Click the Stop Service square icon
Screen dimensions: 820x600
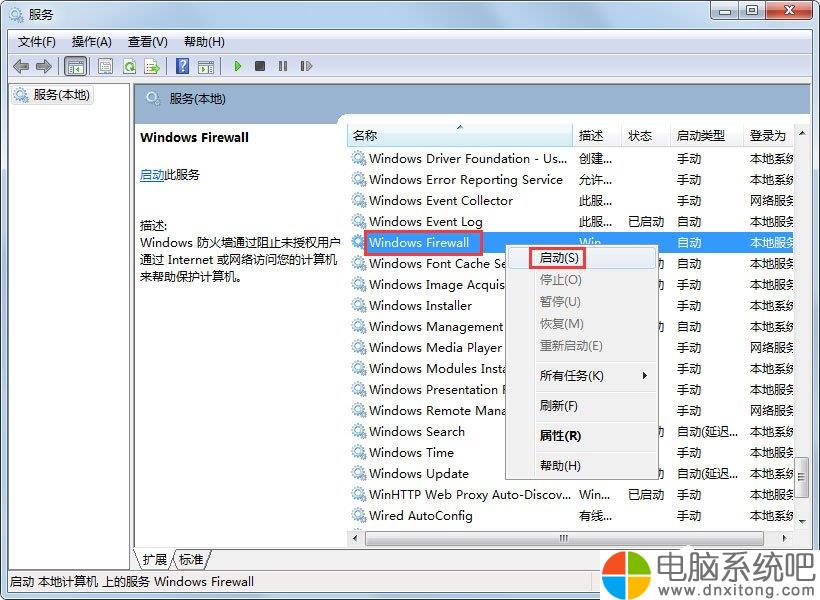coord(259,66)
